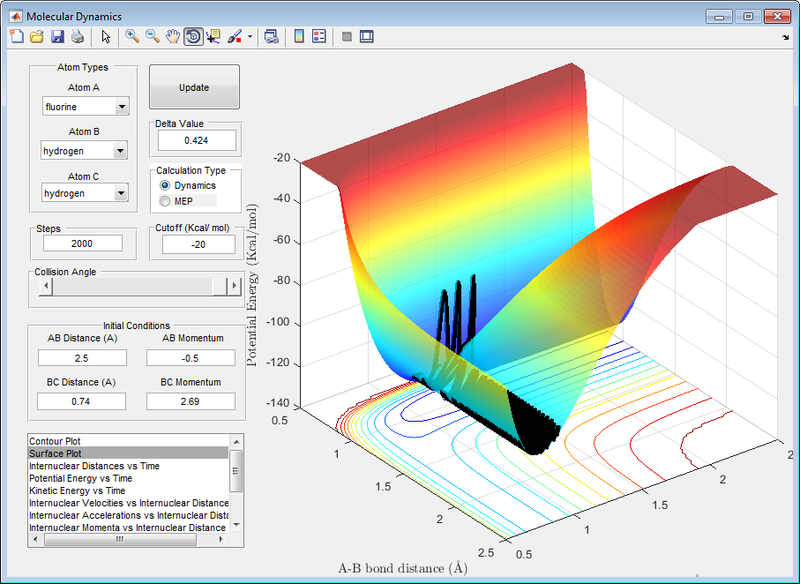Toggle the Rotate 3D tool

click(x=193, y=37)
